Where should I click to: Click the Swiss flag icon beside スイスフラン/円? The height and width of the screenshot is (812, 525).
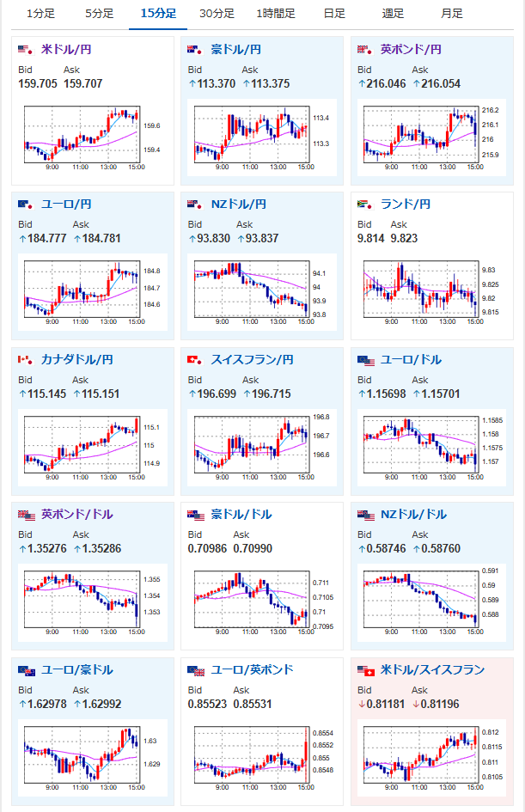(195, 359)
